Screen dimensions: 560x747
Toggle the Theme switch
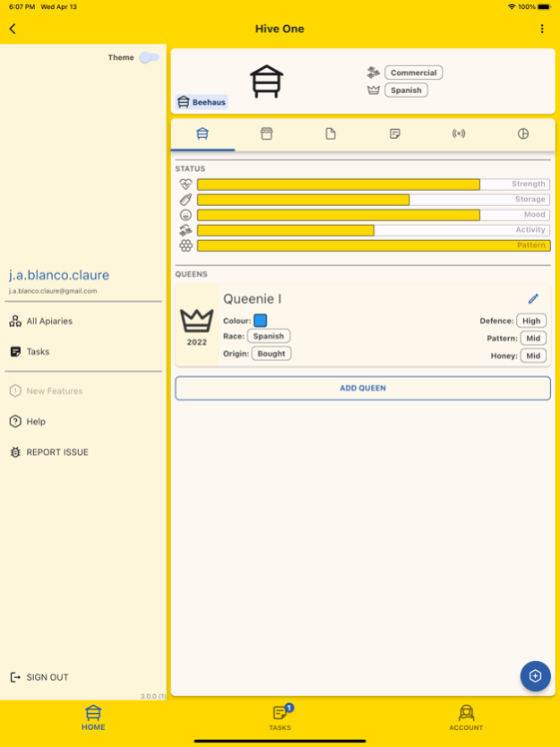tap(149, 57)
